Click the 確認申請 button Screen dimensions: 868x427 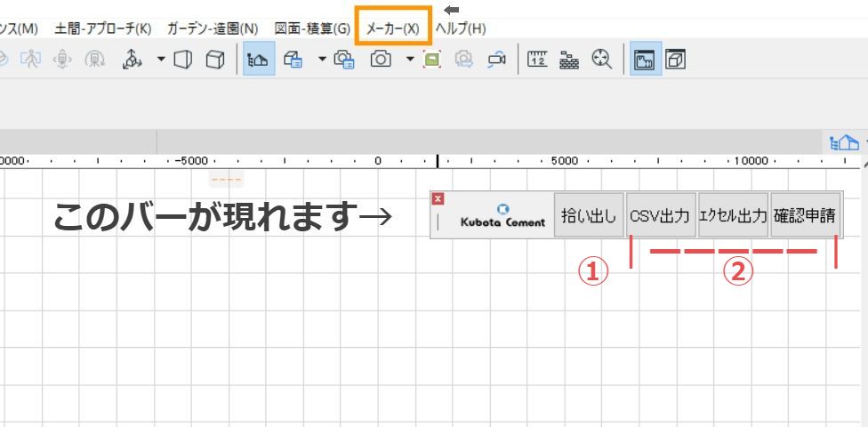click(805, 215)
